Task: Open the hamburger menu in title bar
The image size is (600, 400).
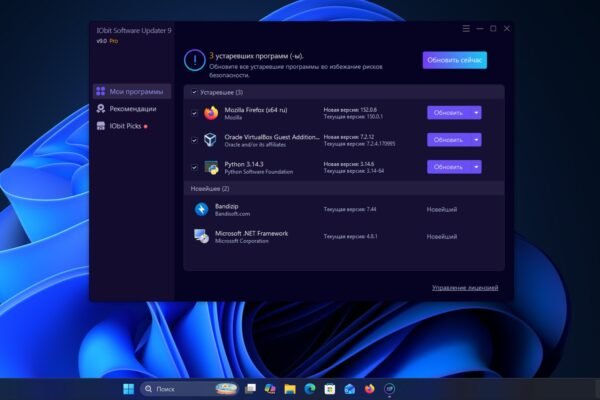Action: tap(466, 29)
